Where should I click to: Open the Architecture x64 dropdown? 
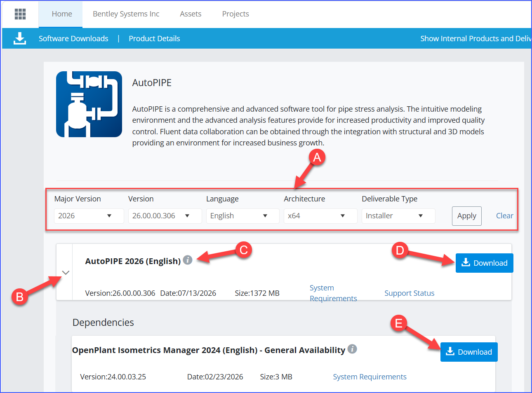[x=320, y=216]
